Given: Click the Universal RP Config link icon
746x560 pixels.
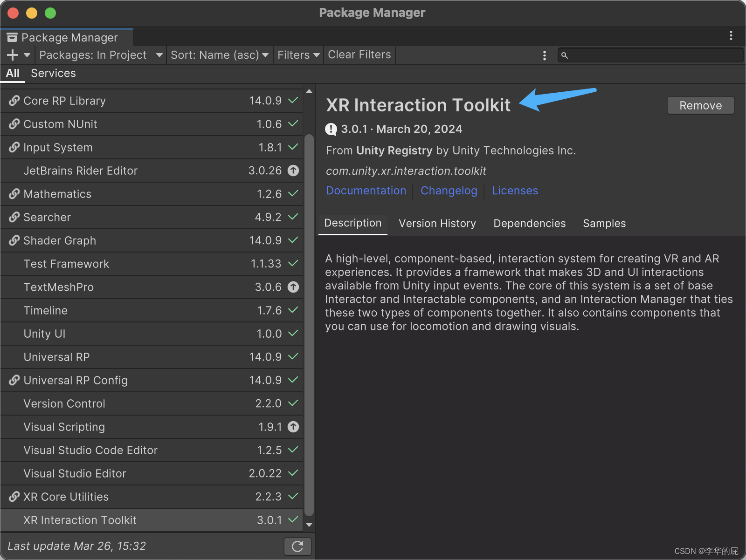Looking at the screenshot, I should (14, 380).
